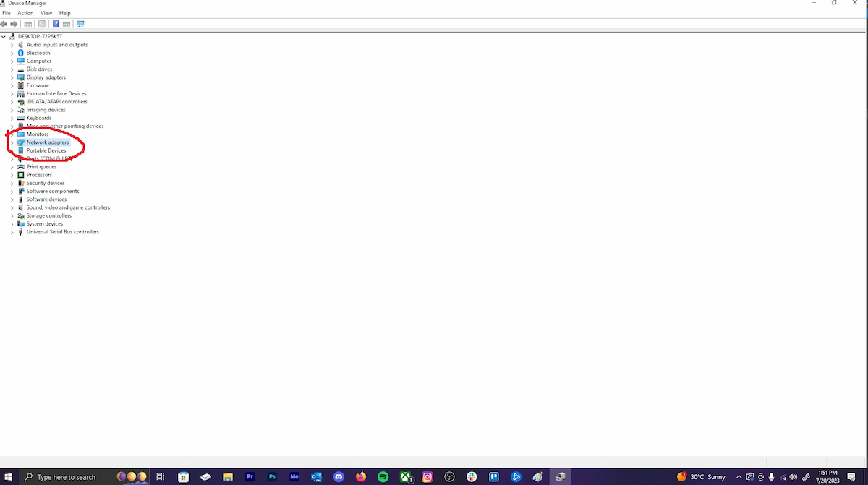Open the File menu
The image size is (868, 485).
(7, 13)
